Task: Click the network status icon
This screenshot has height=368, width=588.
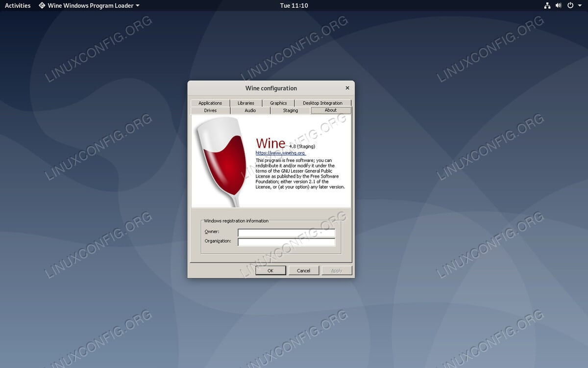Action: [x=547, y=5]
